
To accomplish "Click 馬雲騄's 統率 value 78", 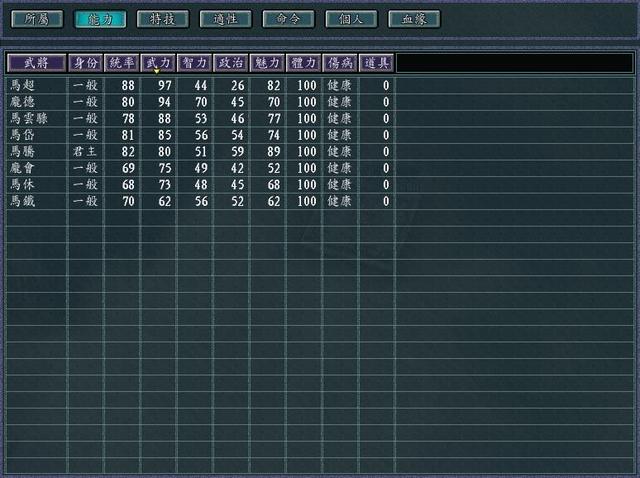I will tap(128, 118).
